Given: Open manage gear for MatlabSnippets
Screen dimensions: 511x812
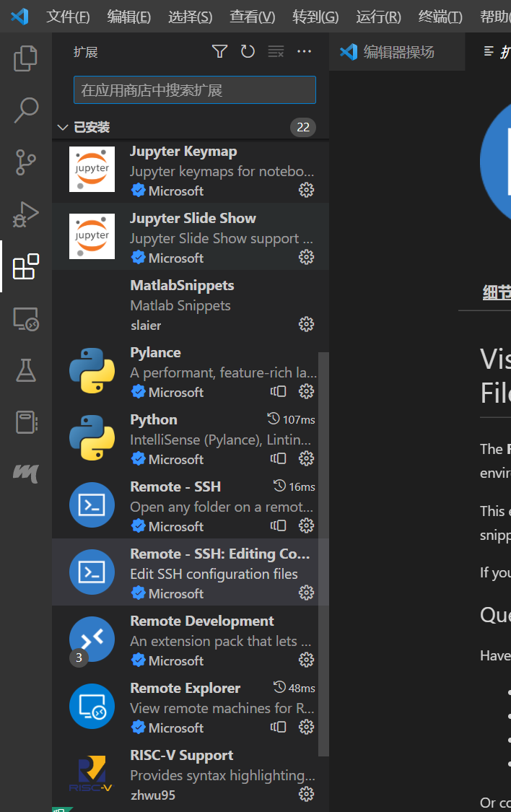Looking at the screenshot, I should pos(306,324).
